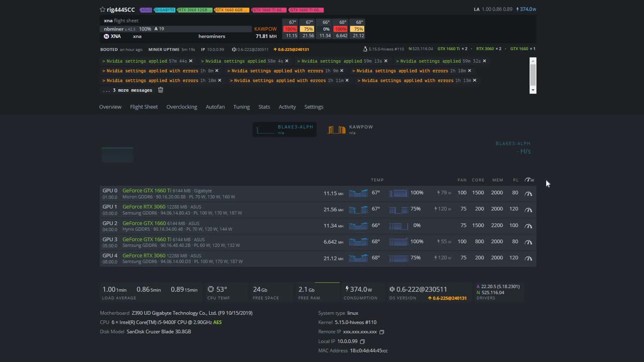Open the Stats tab
644x362 pixels.
tap(264, 107)
